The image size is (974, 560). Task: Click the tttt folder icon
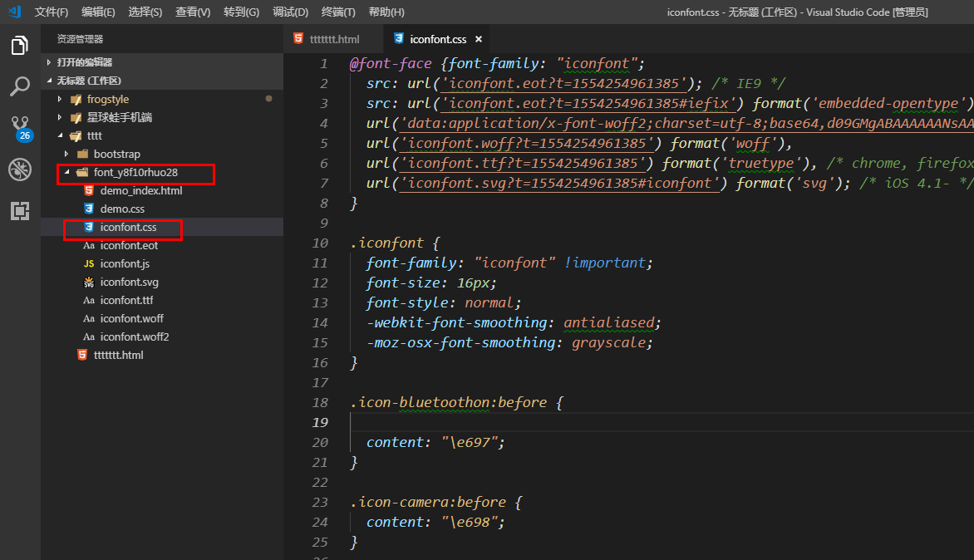(76, 136)
